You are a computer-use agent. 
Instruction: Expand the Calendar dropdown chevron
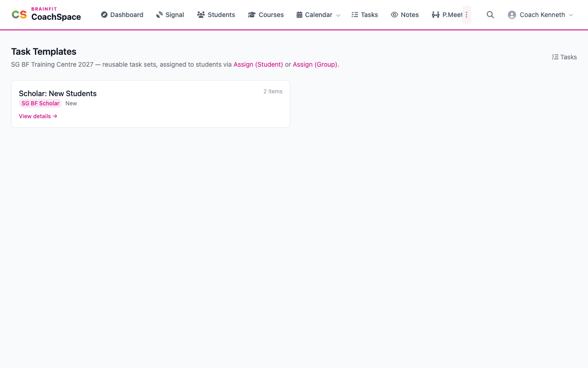[338, 15]
